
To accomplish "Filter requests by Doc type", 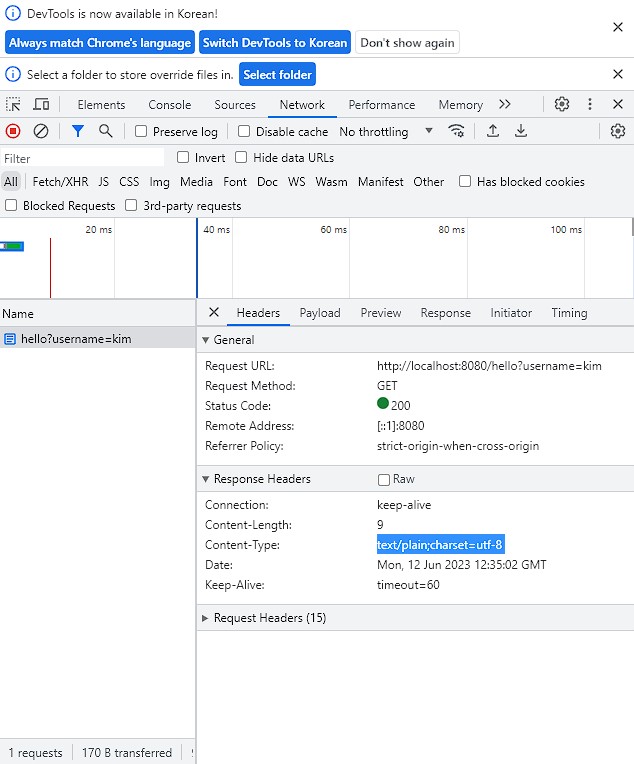I will click(267, 182).
